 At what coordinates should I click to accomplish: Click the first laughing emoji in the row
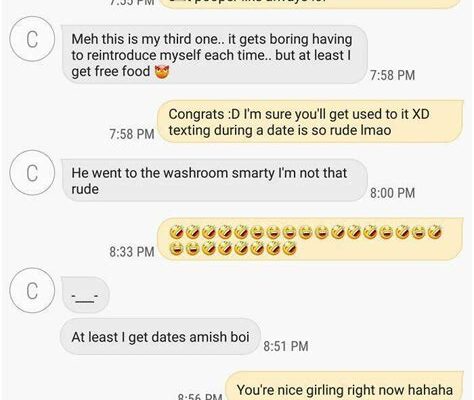(x=176, y=232)
